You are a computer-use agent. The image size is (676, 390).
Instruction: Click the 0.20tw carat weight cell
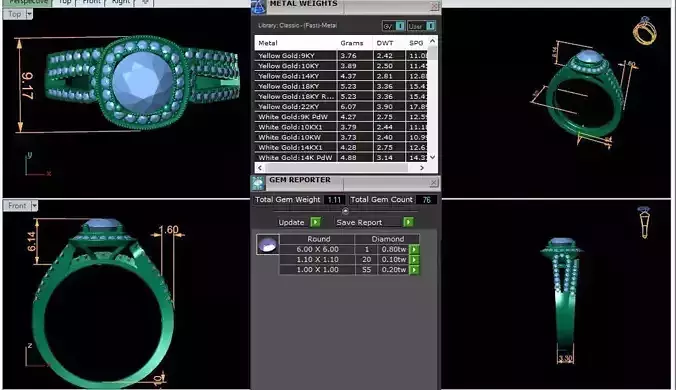click(394, 270)
